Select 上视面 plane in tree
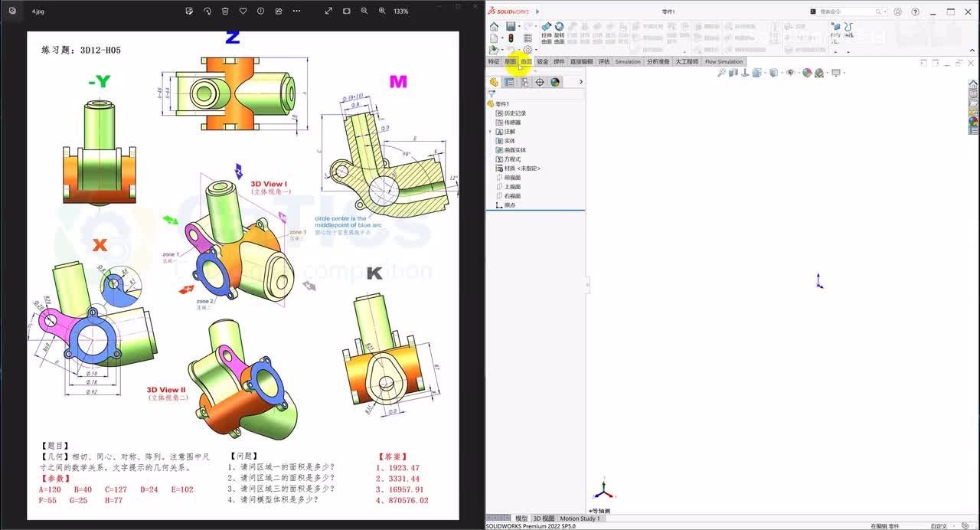The width and height of the screenshot is (980, 530). coord(508,187)
